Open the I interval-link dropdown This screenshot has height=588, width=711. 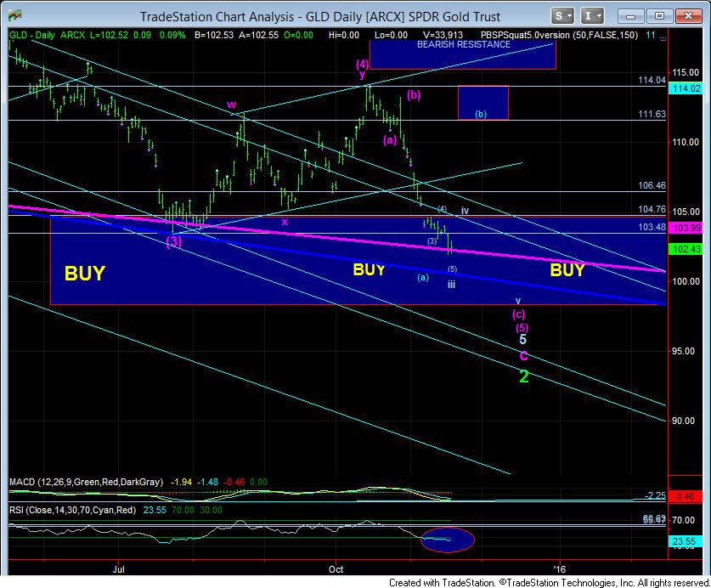click(x=592, y=16)
